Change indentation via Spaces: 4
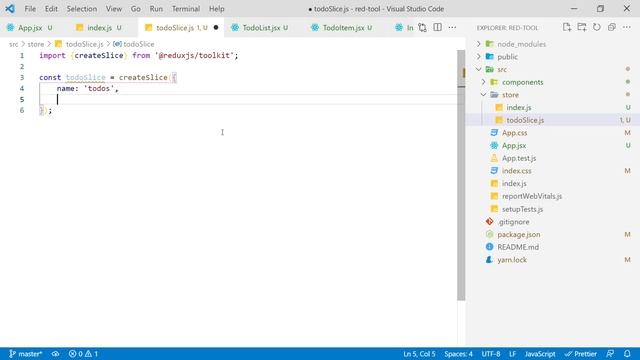This screenshot has height=360, width=640. (458, 354)
